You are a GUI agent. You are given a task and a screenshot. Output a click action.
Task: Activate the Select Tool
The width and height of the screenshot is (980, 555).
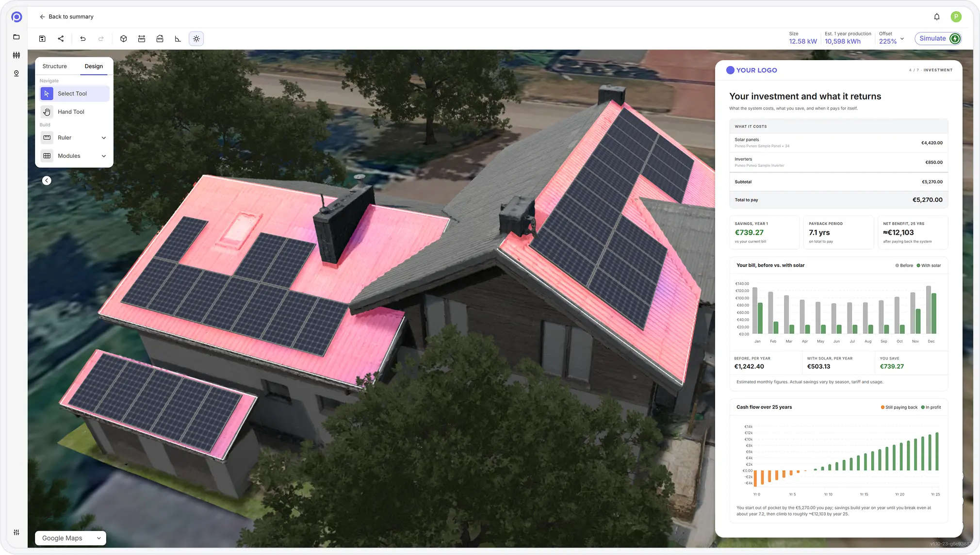click(75, 94)
